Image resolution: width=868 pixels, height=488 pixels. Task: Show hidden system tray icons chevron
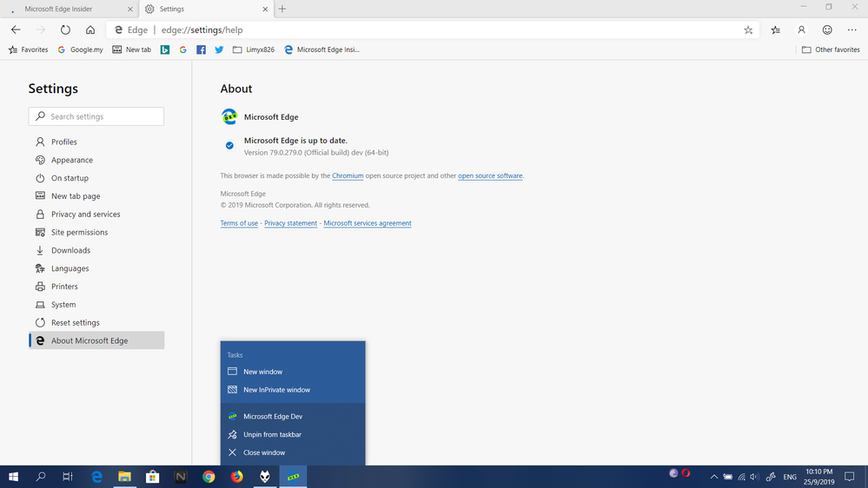point(713,477)
